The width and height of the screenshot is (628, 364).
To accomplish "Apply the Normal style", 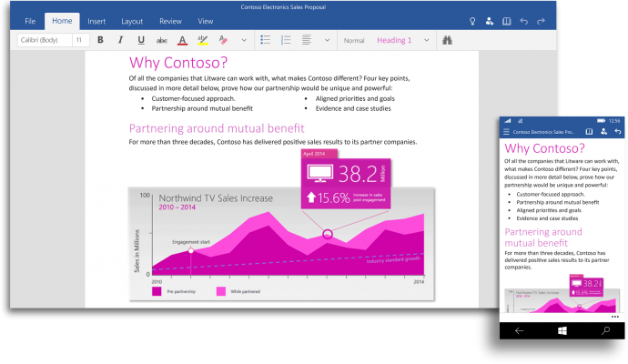I will [x=354, y=40].
